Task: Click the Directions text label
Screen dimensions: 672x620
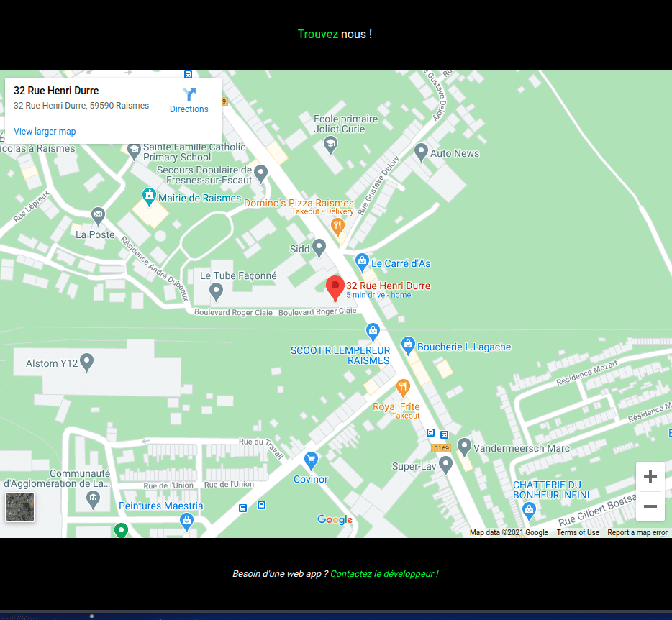Action: [189, 109]
